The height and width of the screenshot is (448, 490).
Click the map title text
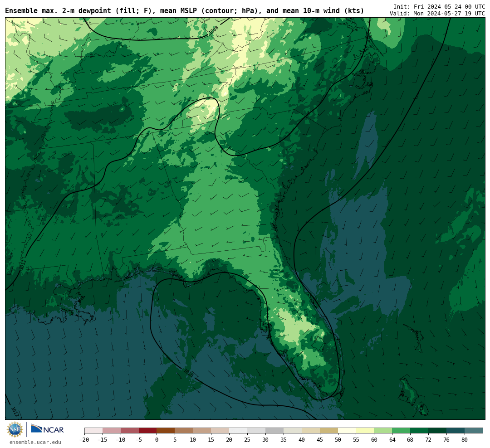(x=184, y=11)
